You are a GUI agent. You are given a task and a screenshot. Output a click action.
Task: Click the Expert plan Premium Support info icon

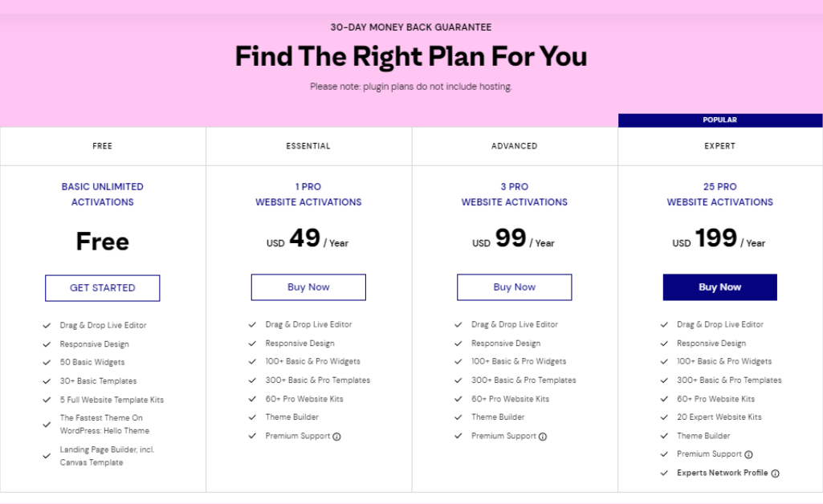click(748, 455)
